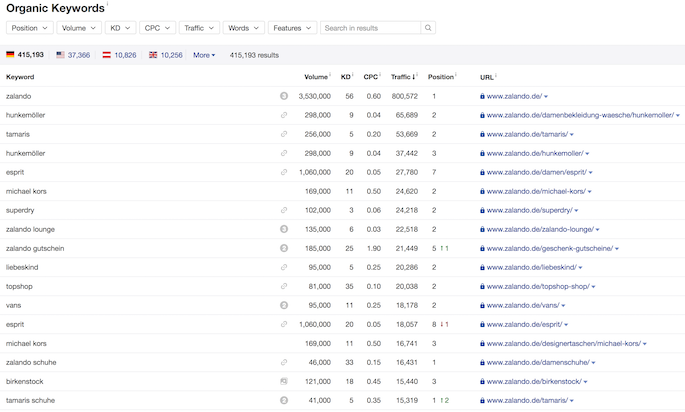Click SERP features icon in vans row
685x412 pixels.
tap(284, 305)
